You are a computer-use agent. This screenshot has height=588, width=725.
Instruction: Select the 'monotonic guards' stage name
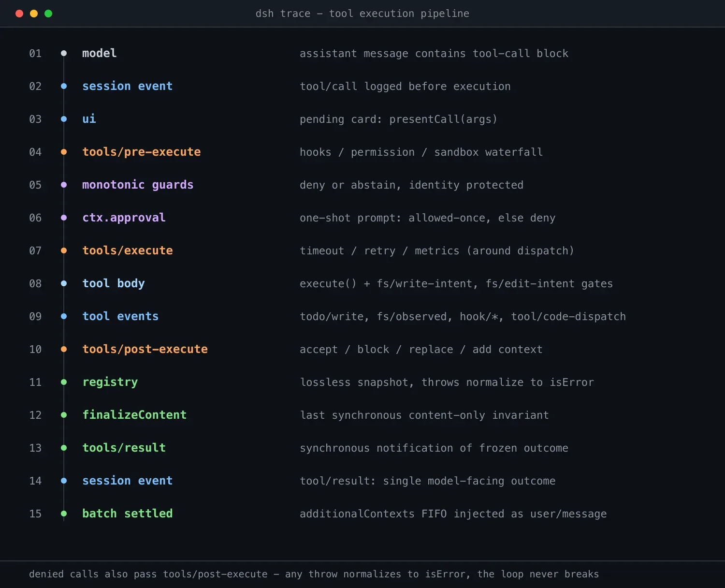pyautogui.click(x=138, y=185)
